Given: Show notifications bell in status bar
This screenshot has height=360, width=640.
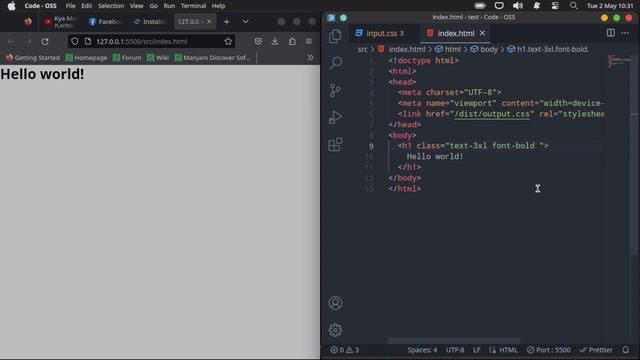Looking at the screenshot, I should point(626,350).
